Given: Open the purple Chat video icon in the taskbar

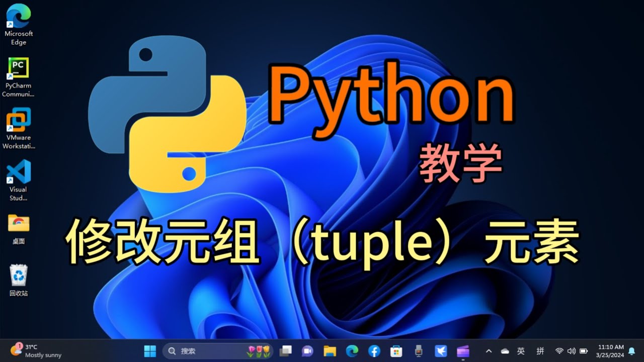Looking at the screenshot, I should pyautogui.click(x=307, y=350).
